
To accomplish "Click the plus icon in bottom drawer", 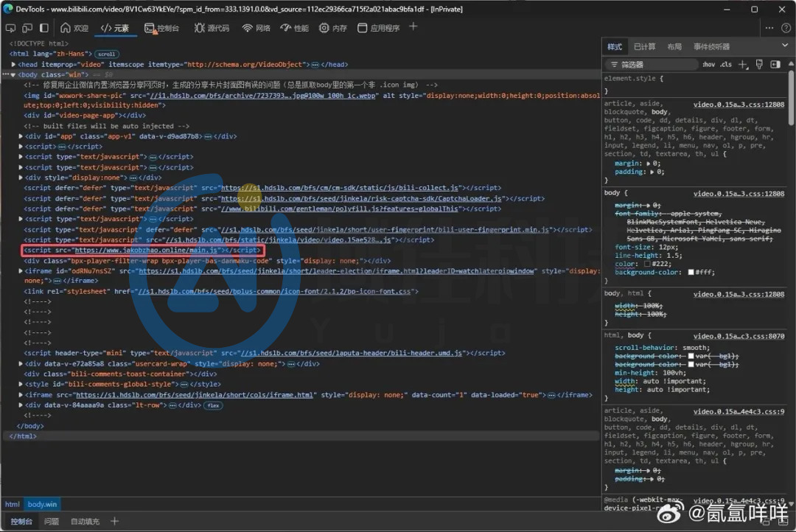I will point(115,521).
